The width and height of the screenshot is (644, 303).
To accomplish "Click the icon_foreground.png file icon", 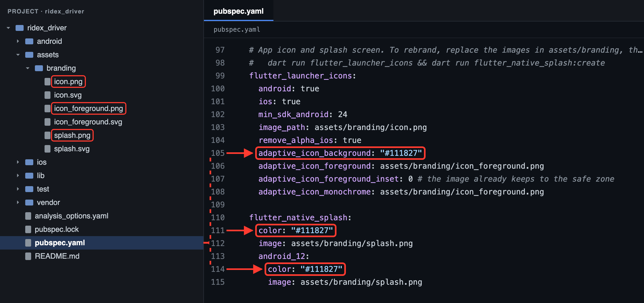I will click(x=47, y=109).
